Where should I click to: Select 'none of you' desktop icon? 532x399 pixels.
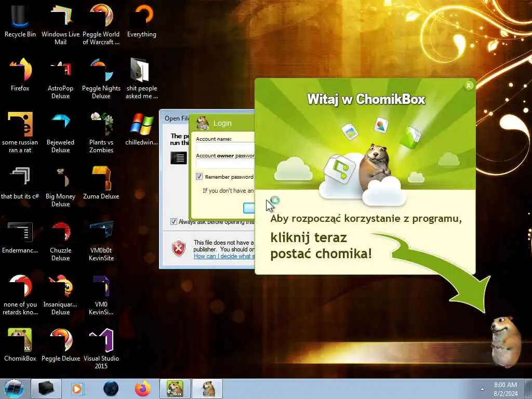click(x=20, y=295)
